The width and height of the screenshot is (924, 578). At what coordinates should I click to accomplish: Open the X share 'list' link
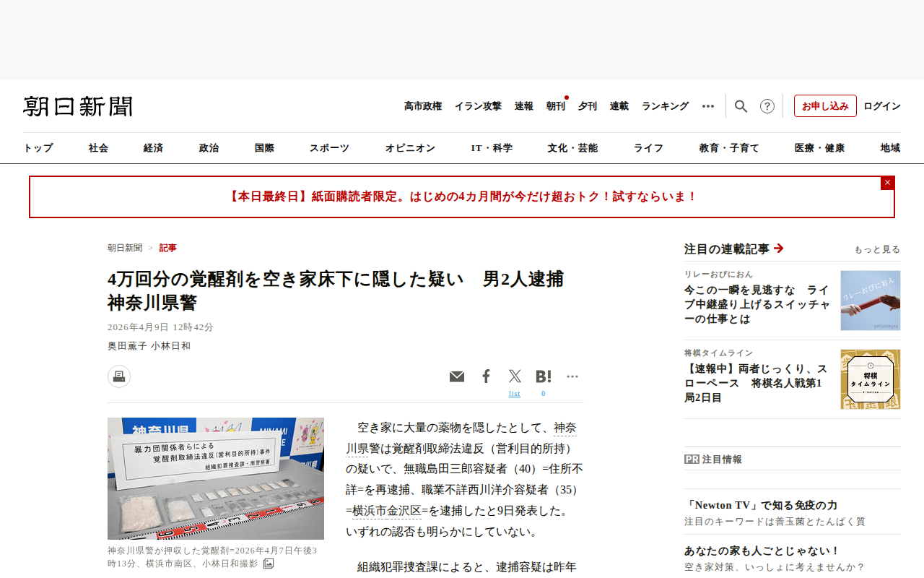click(x=515, y=394)
